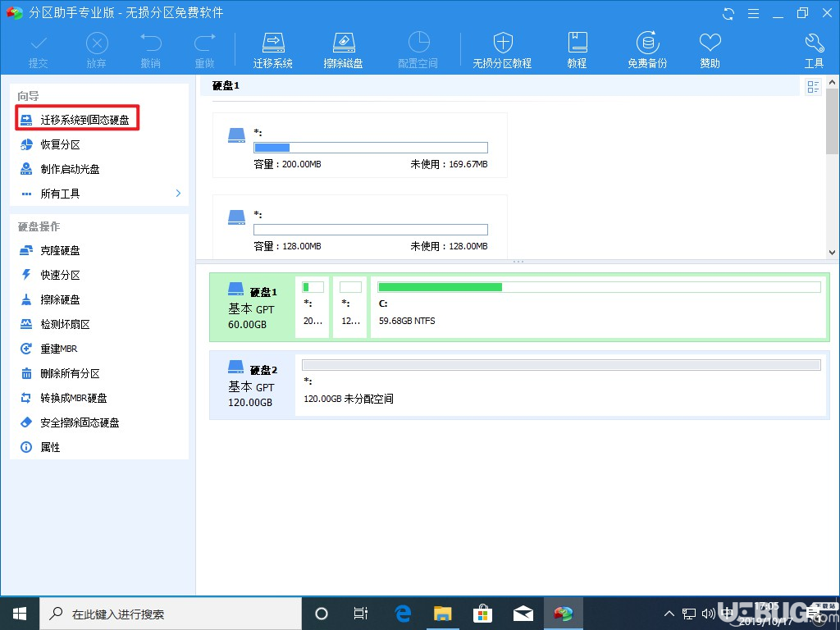Toggle the disk list view mode icon
Image resolution: width=840 pixels, height=630 pixels.
[x=813, y=86]
